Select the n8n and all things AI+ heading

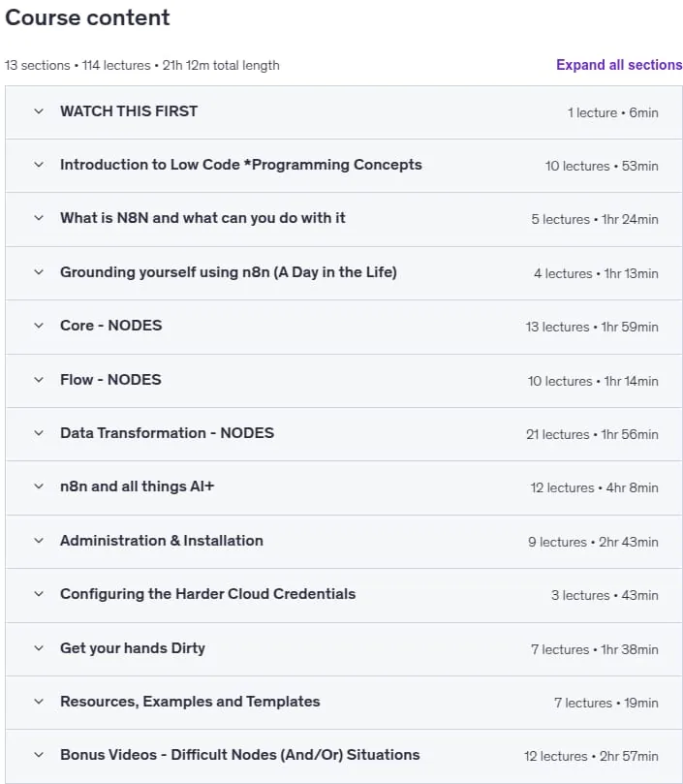[137, 486]
